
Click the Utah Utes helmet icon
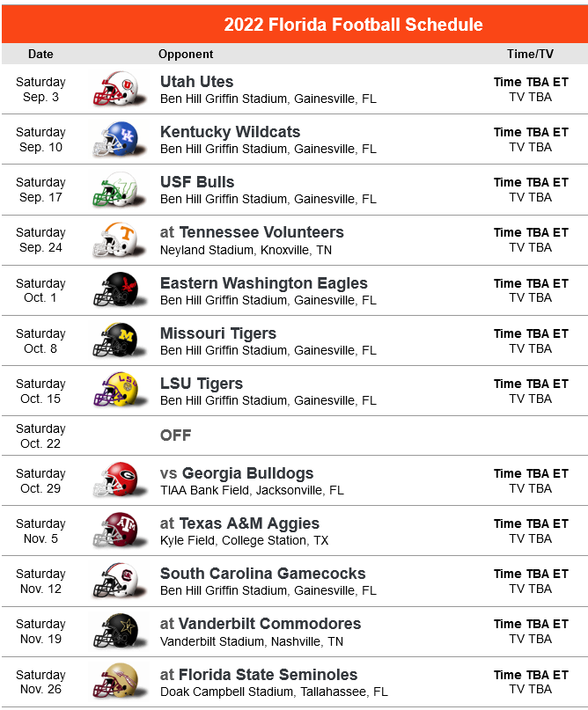119,88
